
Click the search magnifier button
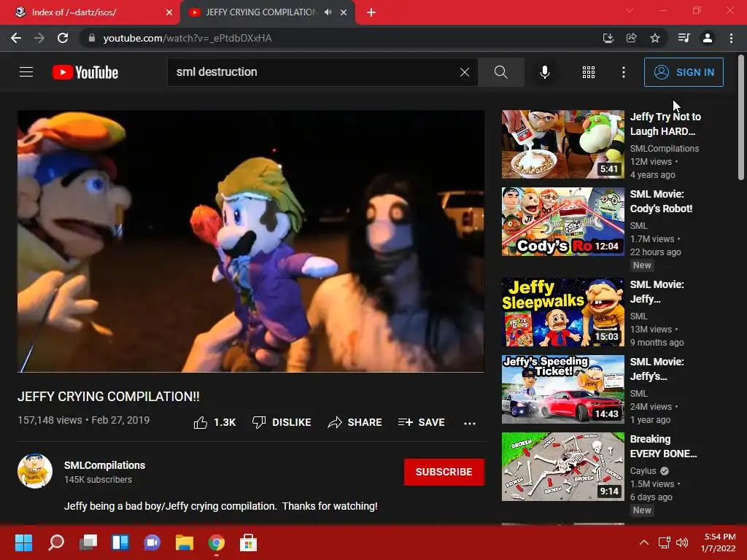click(500, 72)
